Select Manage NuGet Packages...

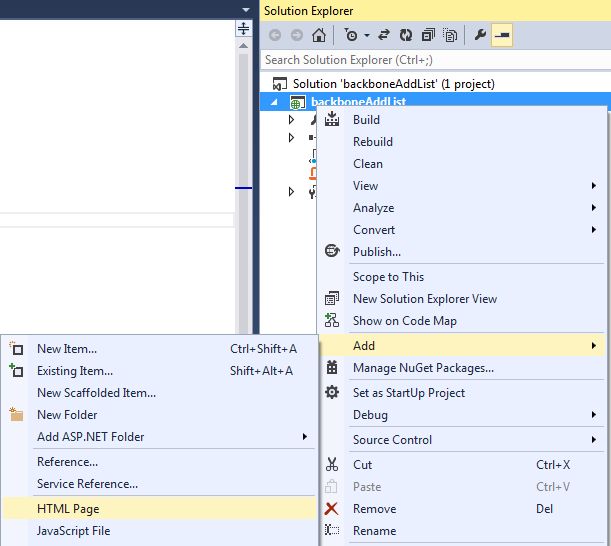(x=461, y=368)
